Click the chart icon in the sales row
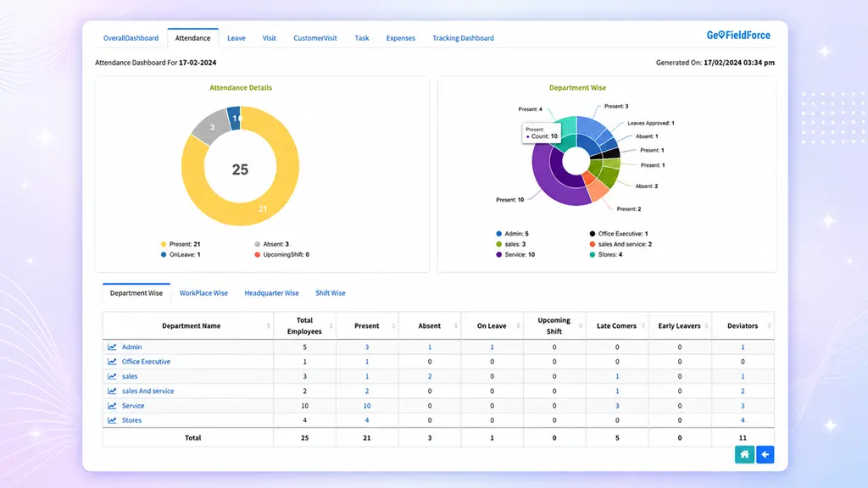Image resolution: width=868 pixels, height=488 pixels. tap(112, 376)
